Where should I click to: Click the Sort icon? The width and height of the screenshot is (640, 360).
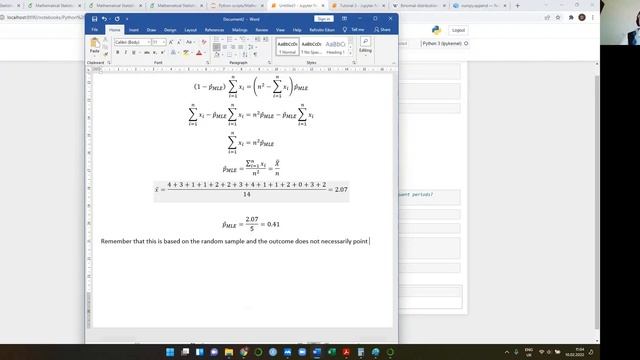245,54
